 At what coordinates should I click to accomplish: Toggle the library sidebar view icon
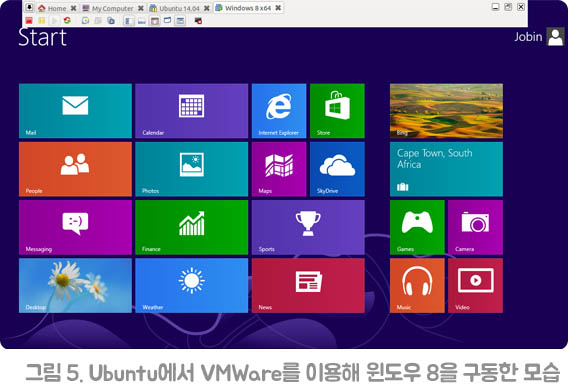click(129, 21)
